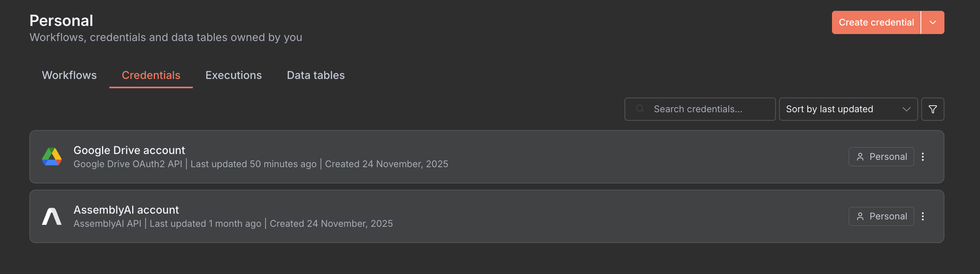The image size is (980, 274).
Task: Click person icon in Google Drive's Personal badge
Action: point(860,157)
